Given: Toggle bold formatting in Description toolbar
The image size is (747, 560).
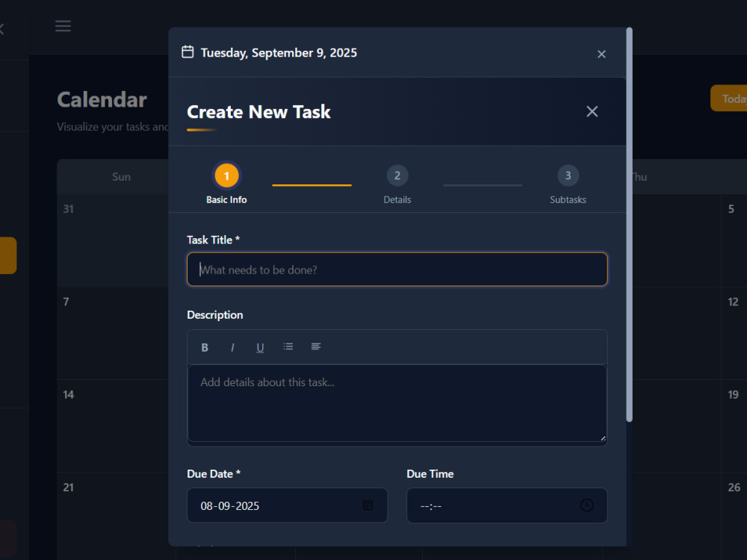Looking at the screenshot, I should pos(205,347).
